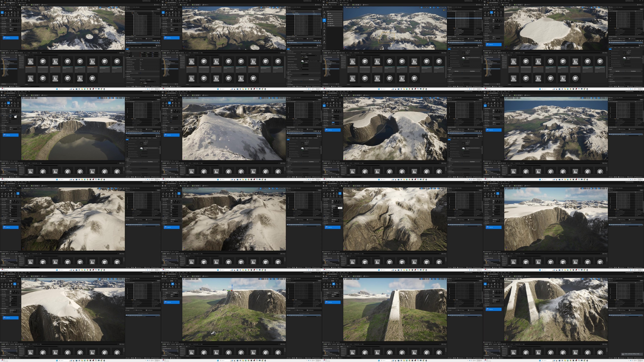Open Tools menu above the Selection Mode toolbar
The height and width of the screenshot is (362, 644).
(x=337, y=1)
